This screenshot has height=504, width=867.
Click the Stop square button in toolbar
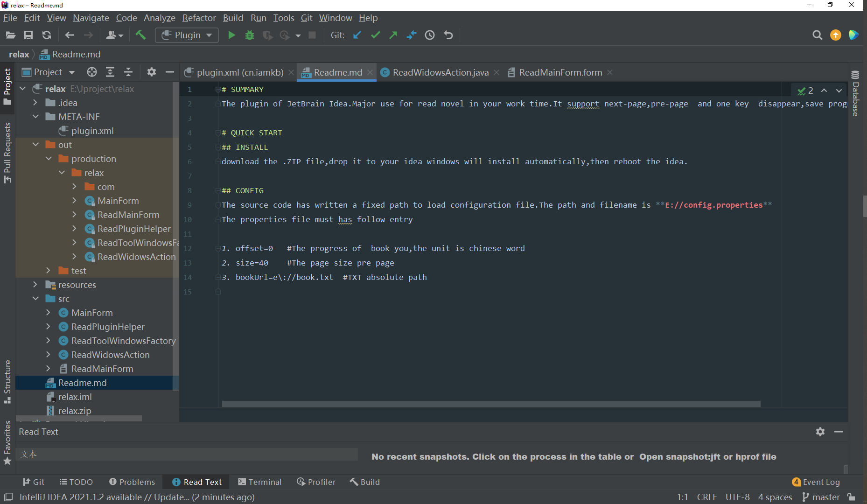[x=313, y=35]
